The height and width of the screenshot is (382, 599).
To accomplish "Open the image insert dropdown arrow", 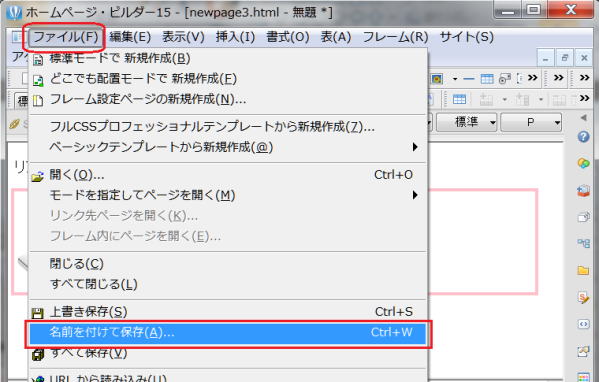I will [455, 79].
